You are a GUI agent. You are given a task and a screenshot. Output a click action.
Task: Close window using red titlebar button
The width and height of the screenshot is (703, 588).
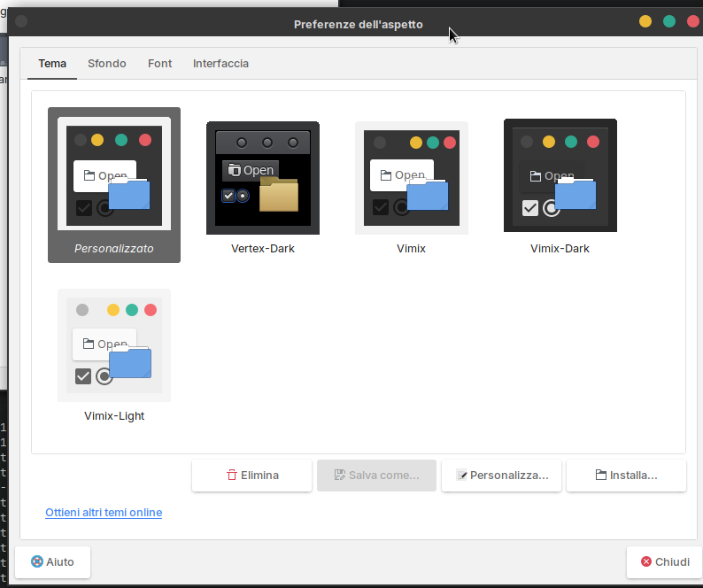[x=693, y=21]
